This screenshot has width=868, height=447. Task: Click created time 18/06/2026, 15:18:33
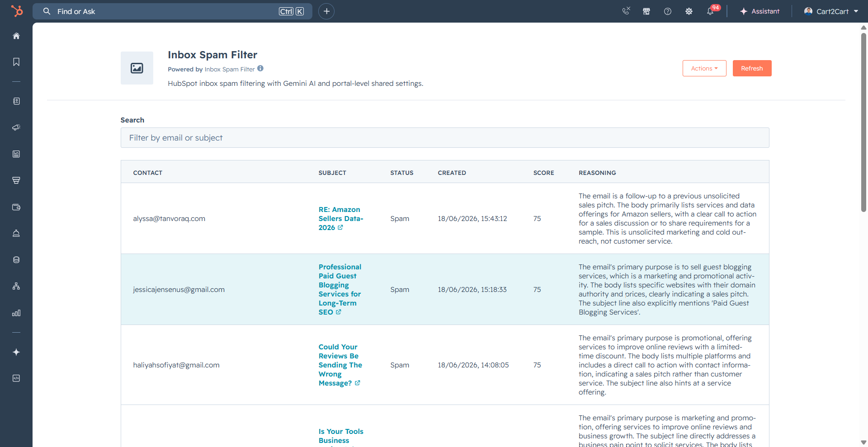[472, 290]
